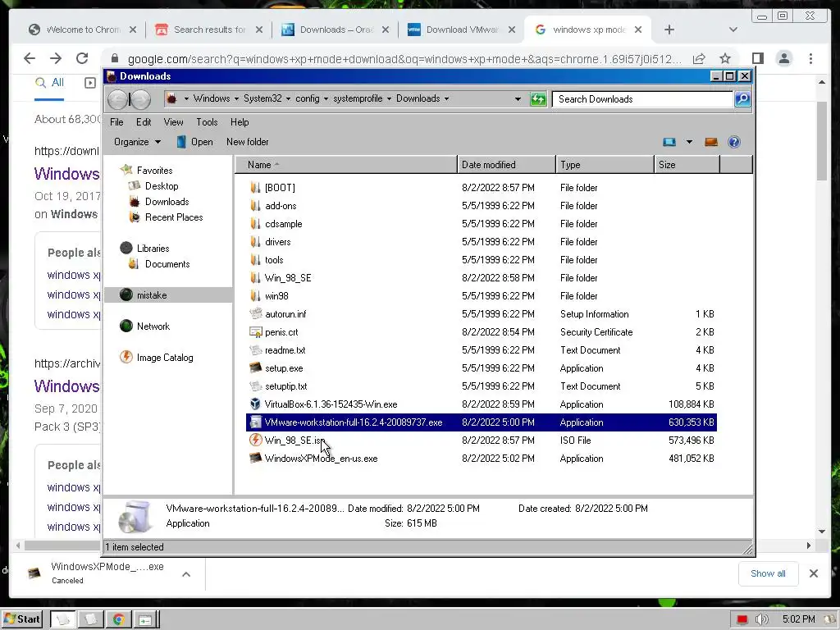The width and height of the screenshot is (840, 630).
Task: Click the New folder button
Action: (x=248, y=142)
